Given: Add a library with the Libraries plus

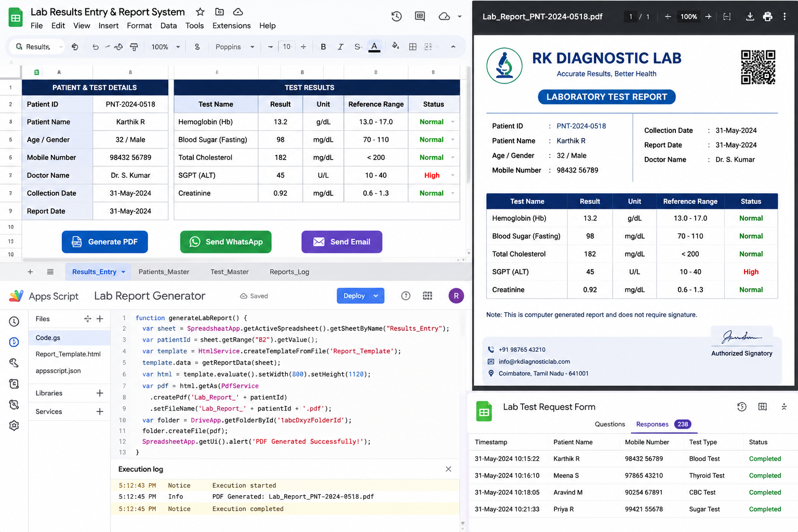Looking at the screenshot, I should click(100, 393).
